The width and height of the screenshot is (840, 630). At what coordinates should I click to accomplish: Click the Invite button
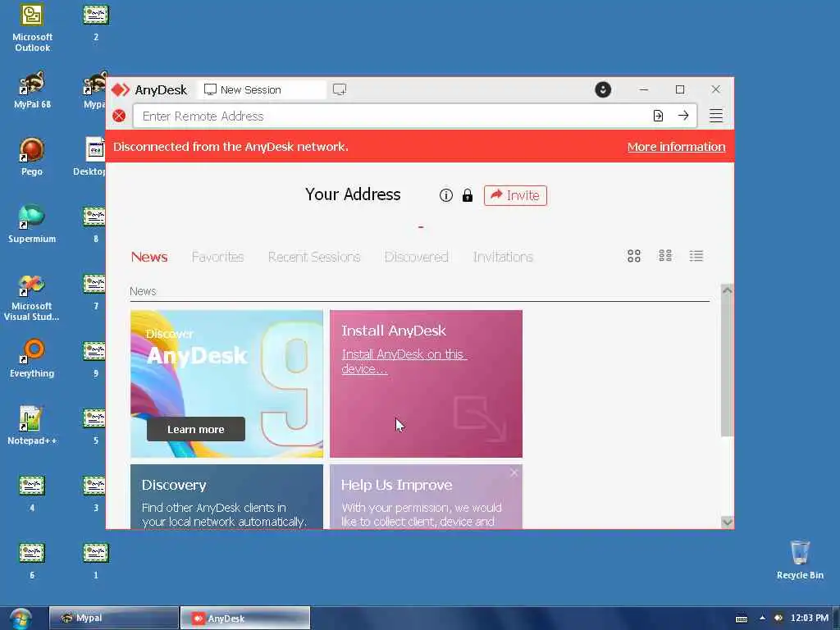pyautogui.click(x=515, y=195)
